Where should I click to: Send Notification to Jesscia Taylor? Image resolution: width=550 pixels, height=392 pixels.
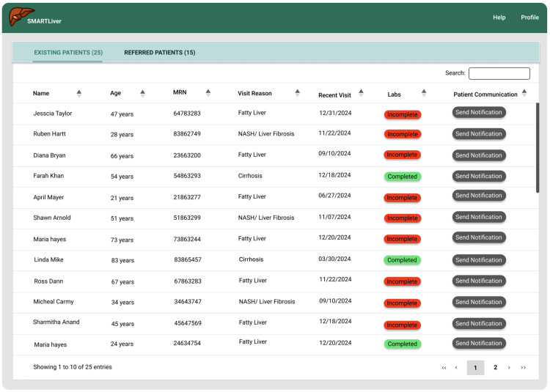(x=479, y=112)
